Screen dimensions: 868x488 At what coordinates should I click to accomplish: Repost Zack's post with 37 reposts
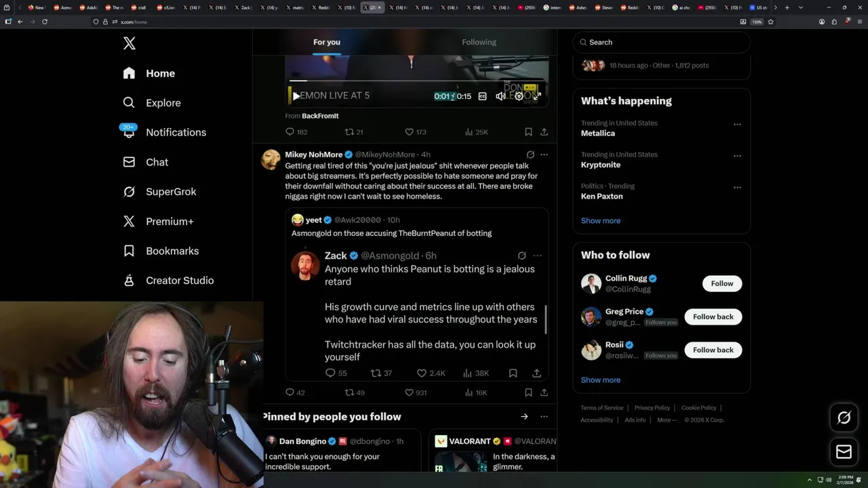click(x=381, y=373)
